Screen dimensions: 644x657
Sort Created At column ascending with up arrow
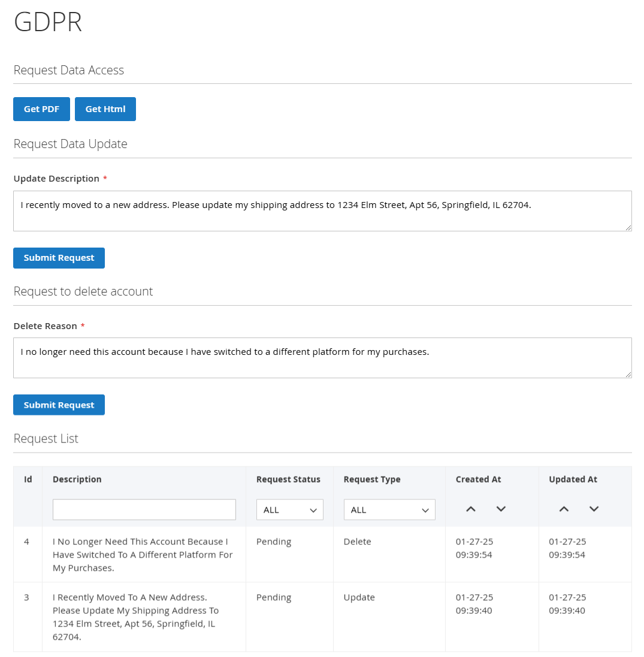[x=471, y=509]
